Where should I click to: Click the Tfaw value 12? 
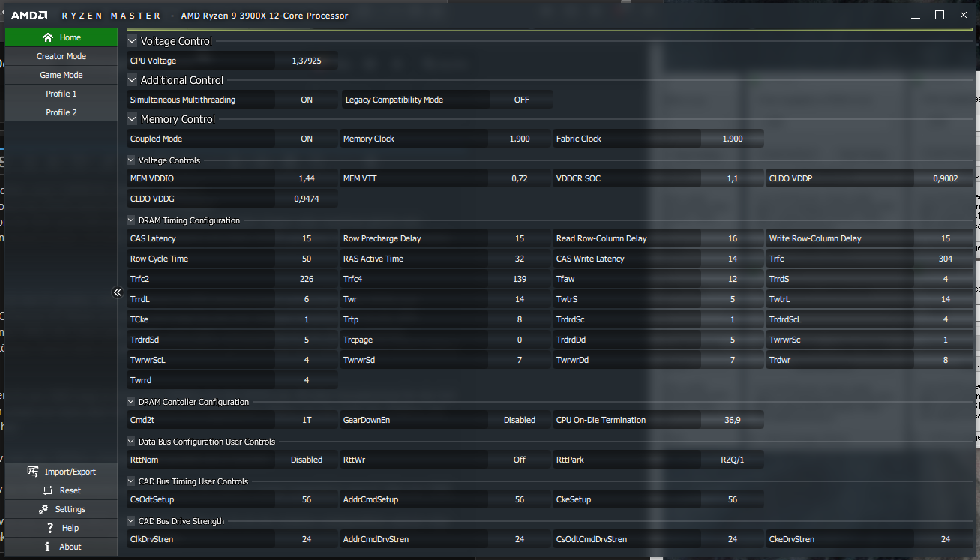tap(733, 279)
